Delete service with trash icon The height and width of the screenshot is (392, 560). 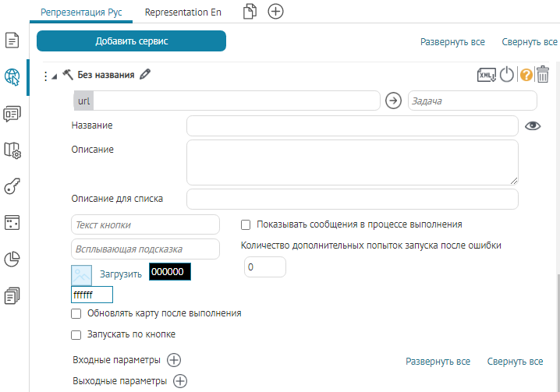point(543,75)
